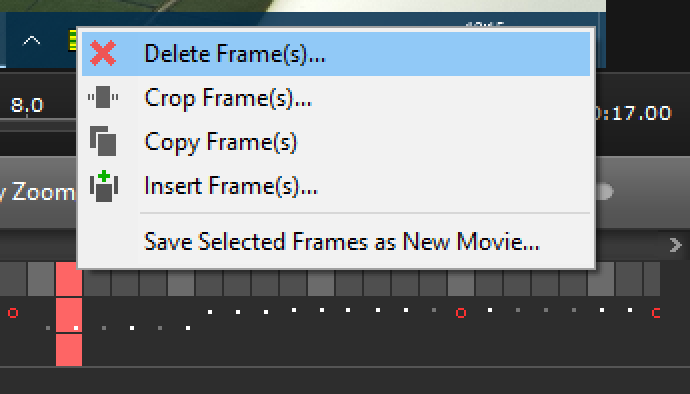This screenshot has width=690, height=394.
Task: Click the 0:17.00 timecode display
Action: point(633,113)
